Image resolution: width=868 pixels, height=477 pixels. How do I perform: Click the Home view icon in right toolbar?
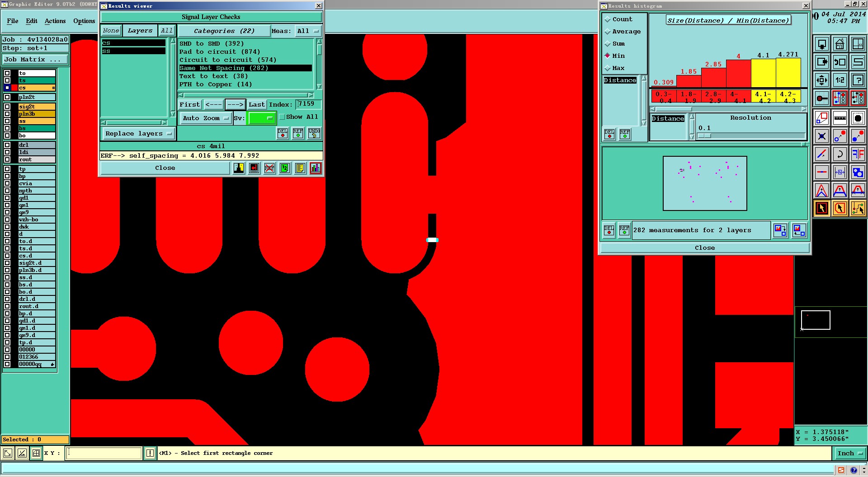(840, 44)
